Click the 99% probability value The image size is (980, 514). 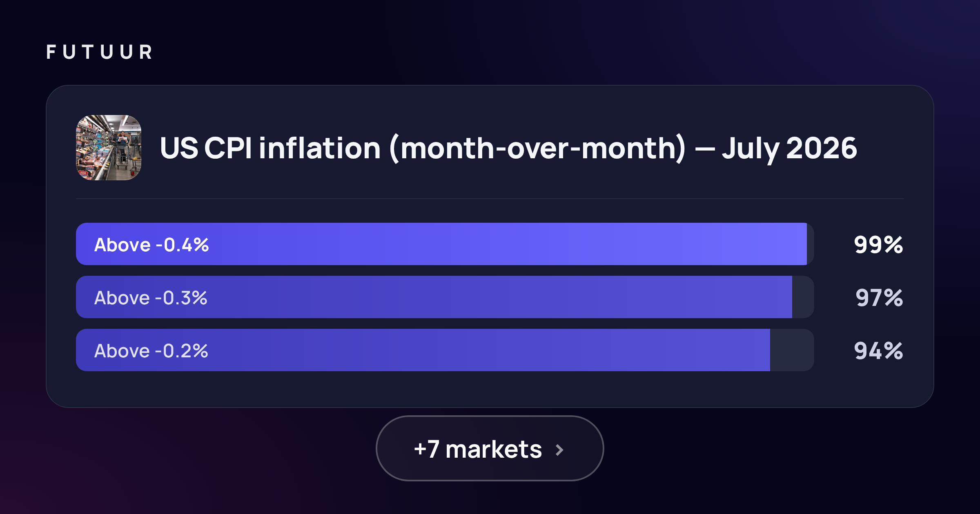tap(879, 245)
